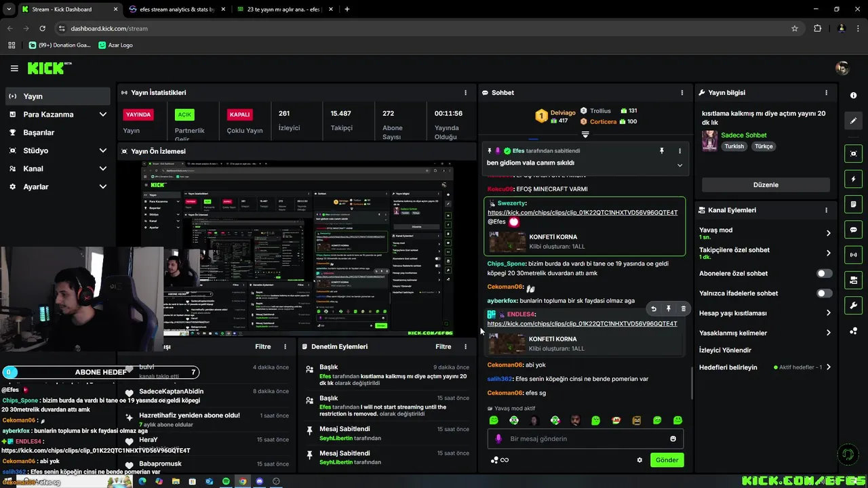Click the green Gönder button

point(667,460)
